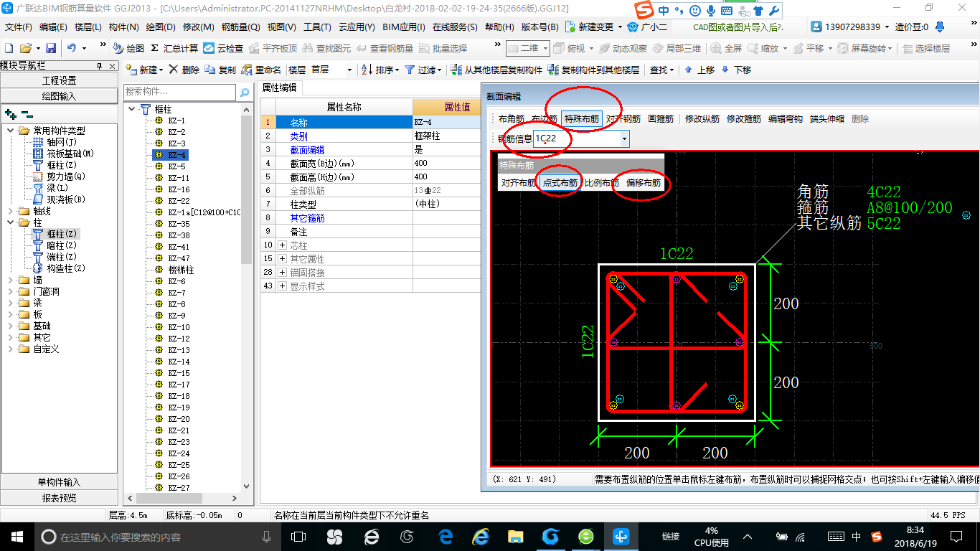Viewport: 980px width, 551px height.
Task: Copy component with 复制 button
Action: pos(220,70)
